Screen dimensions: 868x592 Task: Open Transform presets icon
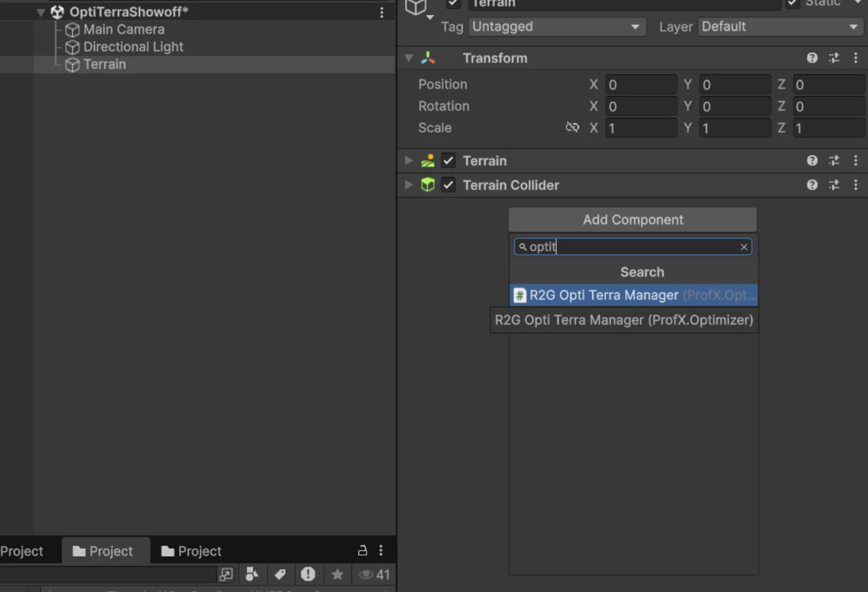pyautogui.click(x=834, y=58)
